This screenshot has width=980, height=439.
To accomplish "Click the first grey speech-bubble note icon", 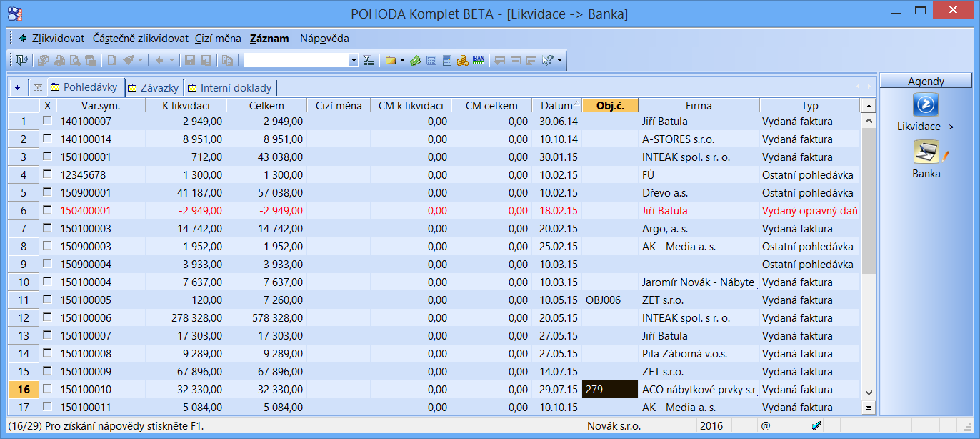I will (500, 61).
